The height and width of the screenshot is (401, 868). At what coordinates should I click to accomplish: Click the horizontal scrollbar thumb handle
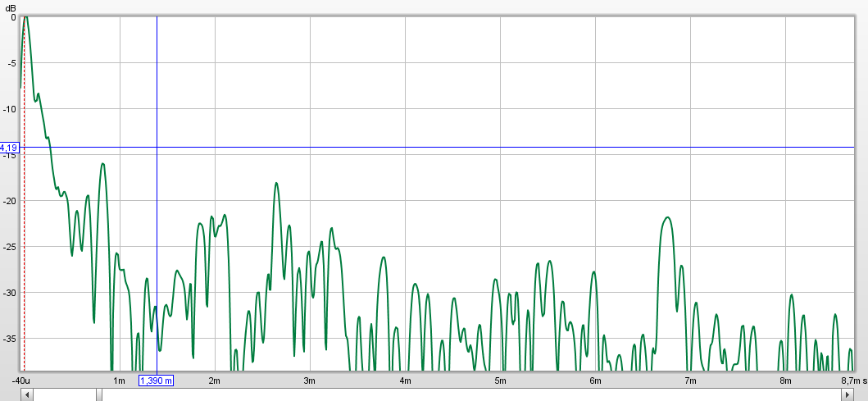pos(99,394)
